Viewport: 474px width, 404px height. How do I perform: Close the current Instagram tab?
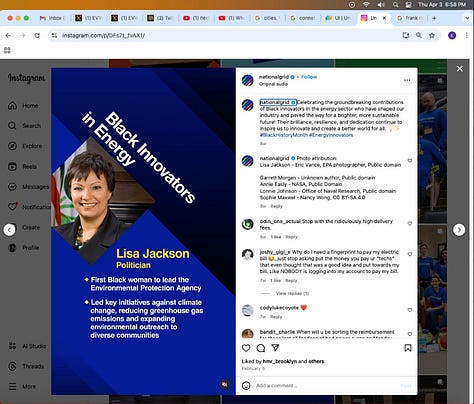(384, 18)
